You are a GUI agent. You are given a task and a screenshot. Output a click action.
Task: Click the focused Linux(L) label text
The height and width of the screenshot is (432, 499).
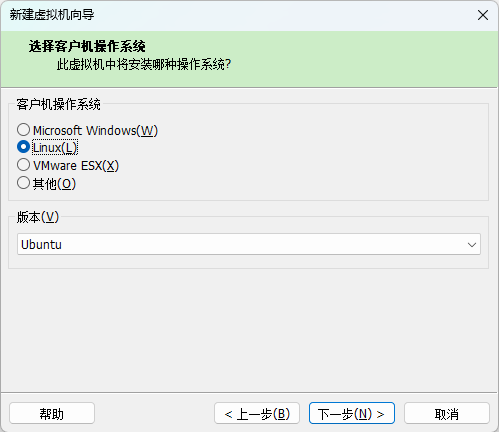click(55, 148)
